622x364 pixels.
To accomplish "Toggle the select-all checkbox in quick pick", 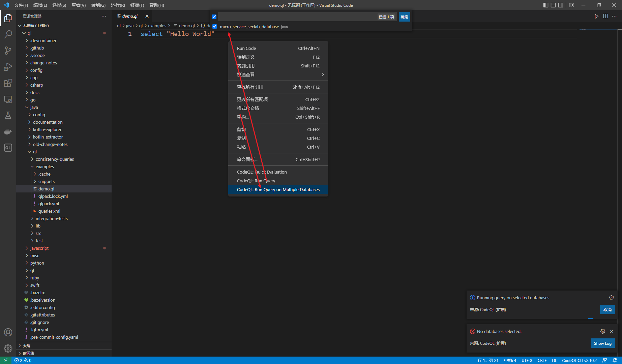I will click(x=214, y=17).
